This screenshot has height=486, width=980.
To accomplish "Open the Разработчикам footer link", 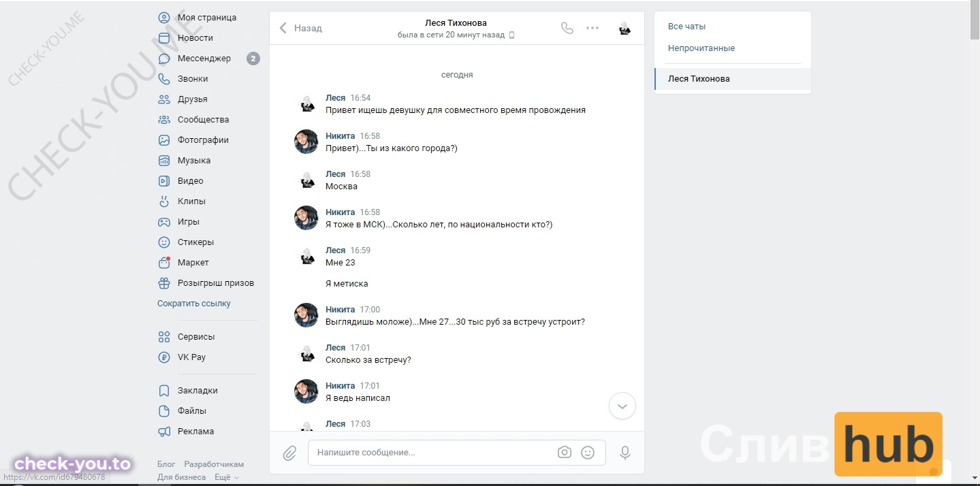I will [x=214, y=464].
